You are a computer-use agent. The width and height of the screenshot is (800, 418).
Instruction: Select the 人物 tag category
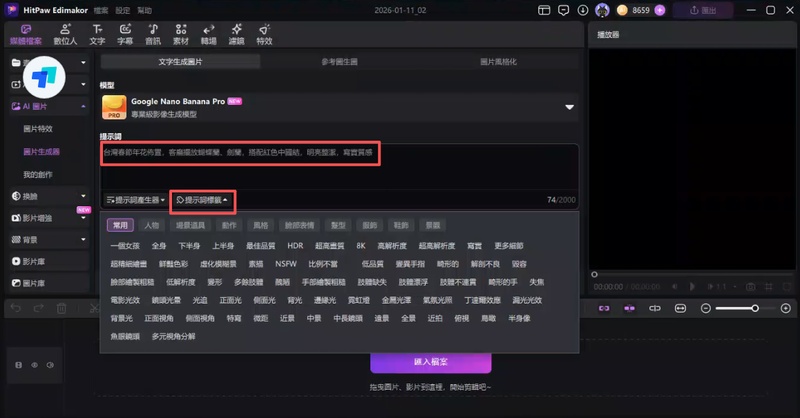click(152, 225)
